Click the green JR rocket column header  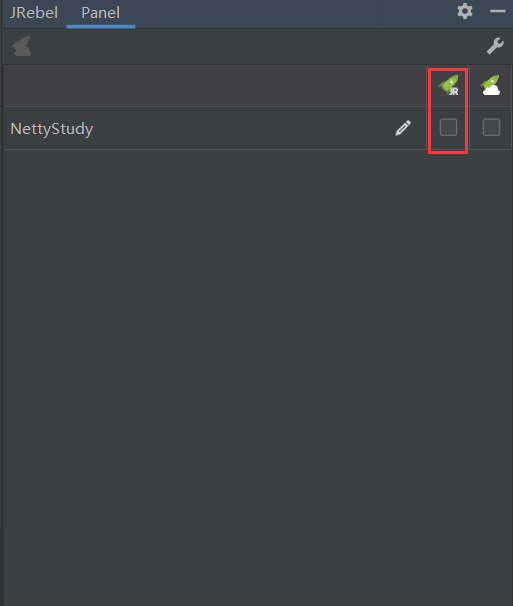[x=448, y=85]
